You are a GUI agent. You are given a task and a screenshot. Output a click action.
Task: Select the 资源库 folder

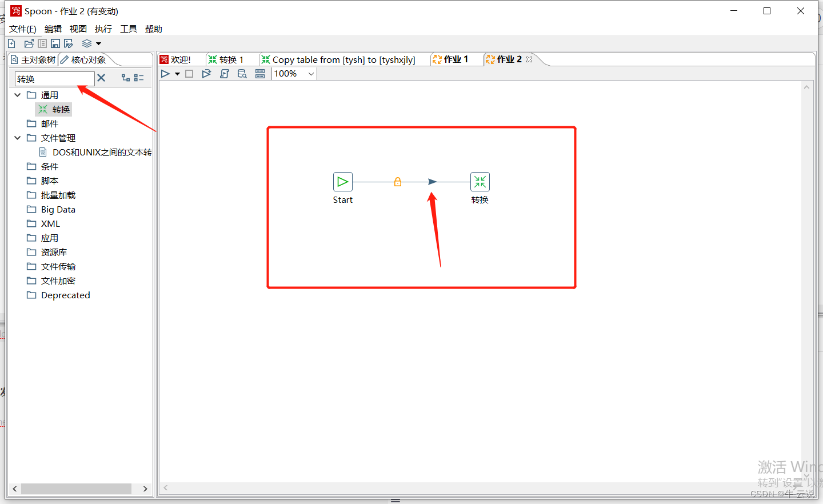47,252
